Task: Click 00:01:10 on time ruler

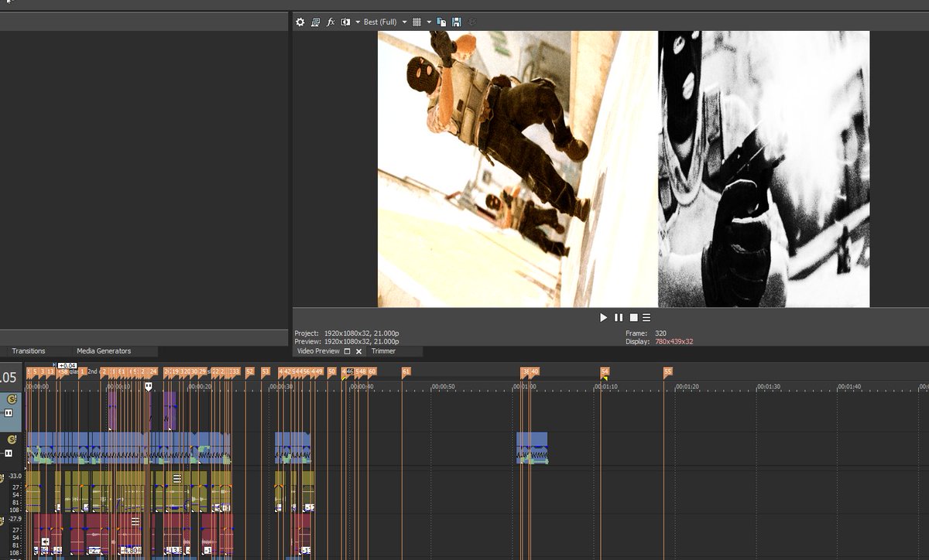Action: [606, 386]
